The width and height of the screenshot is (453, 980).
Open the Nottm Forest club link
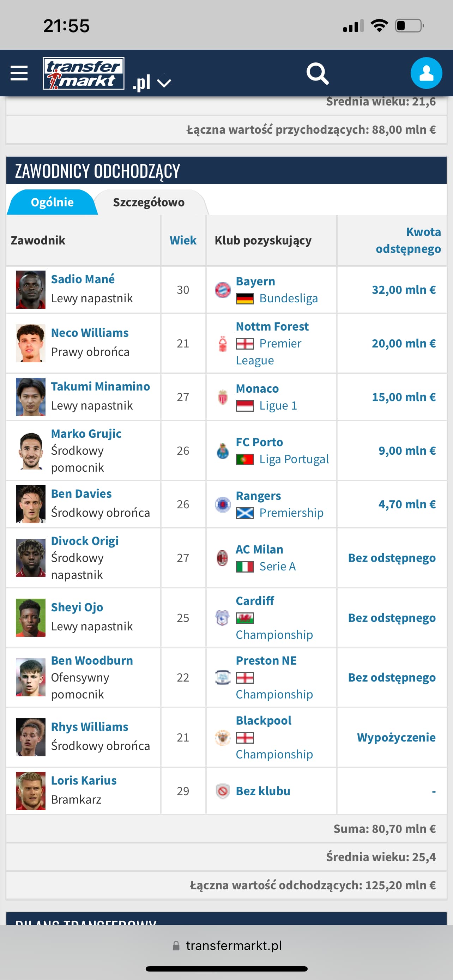tap(272, 326)
